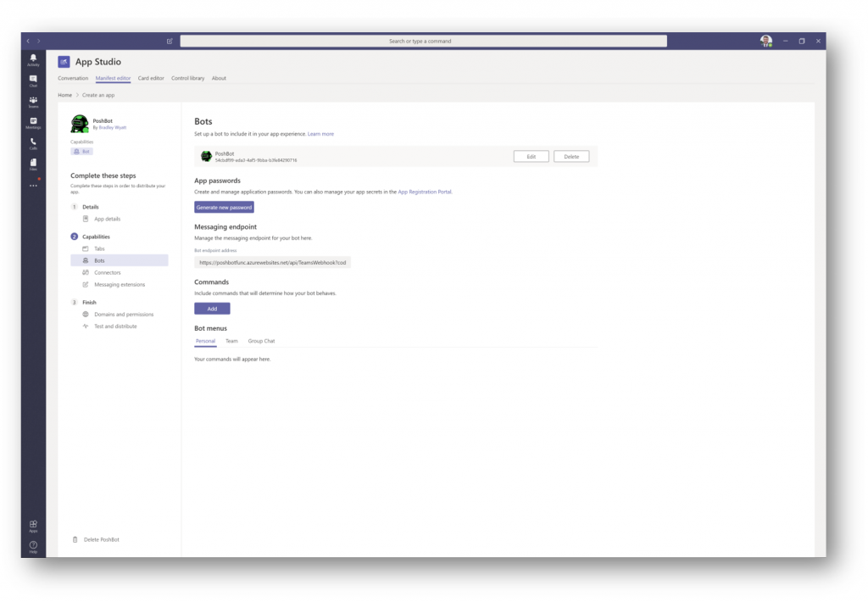Click the Details step heading
This screenshot has height=602, width=868.
pyautogui.click(x=90, y=207)
